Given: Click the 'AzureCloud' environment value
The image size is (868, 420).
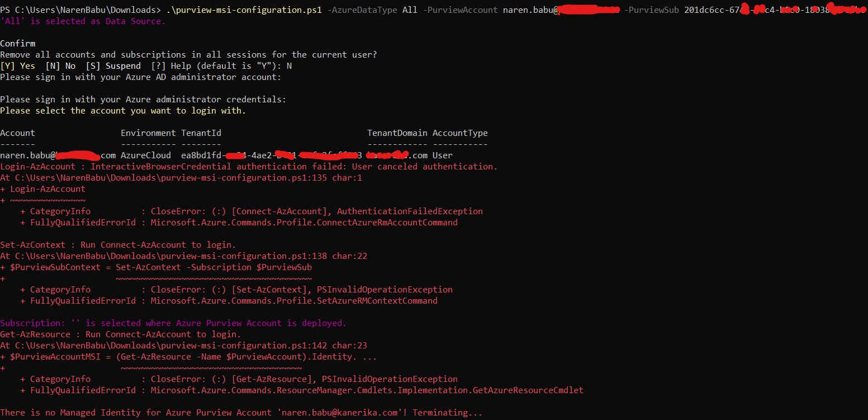Looking at the screenshot, I should (x=146, y=155).
